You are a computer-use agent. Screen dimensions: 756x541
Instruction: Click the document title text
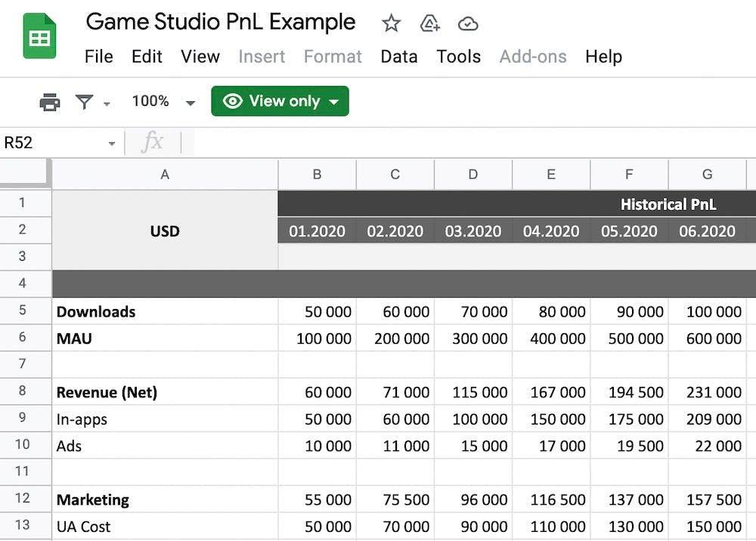[220, 22]
